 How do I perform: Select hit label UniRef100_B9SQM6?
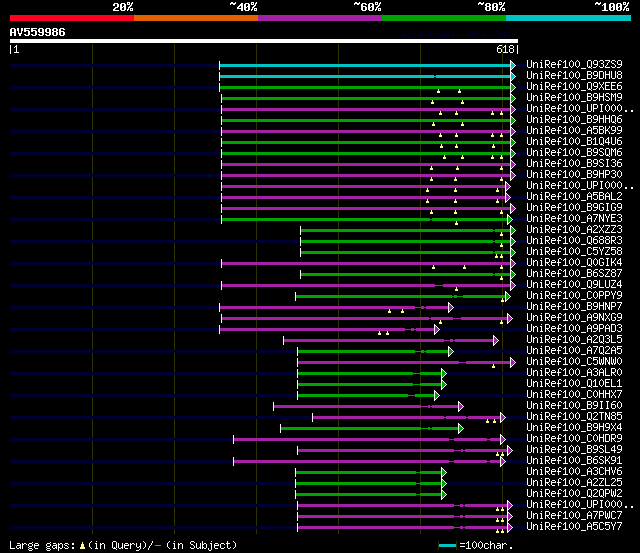click(x=574, y=153)
